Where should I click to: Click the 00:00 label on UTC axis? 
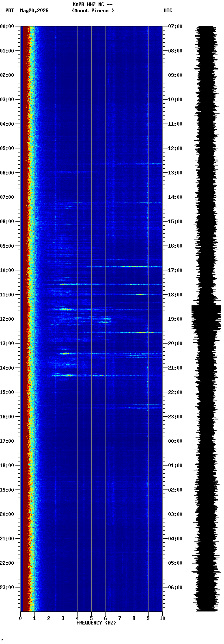pos(175,441)
